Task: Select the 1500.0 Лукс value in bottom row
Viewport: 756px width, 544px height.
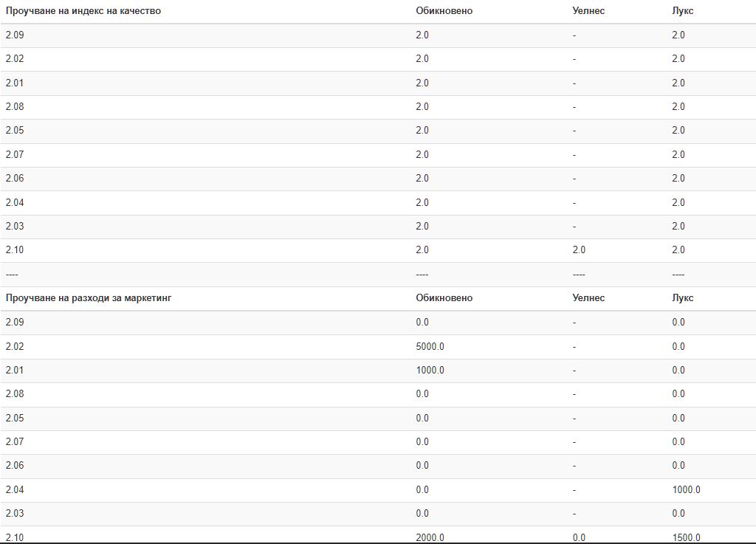Action: pyautogui.click(x=686, y=537)
